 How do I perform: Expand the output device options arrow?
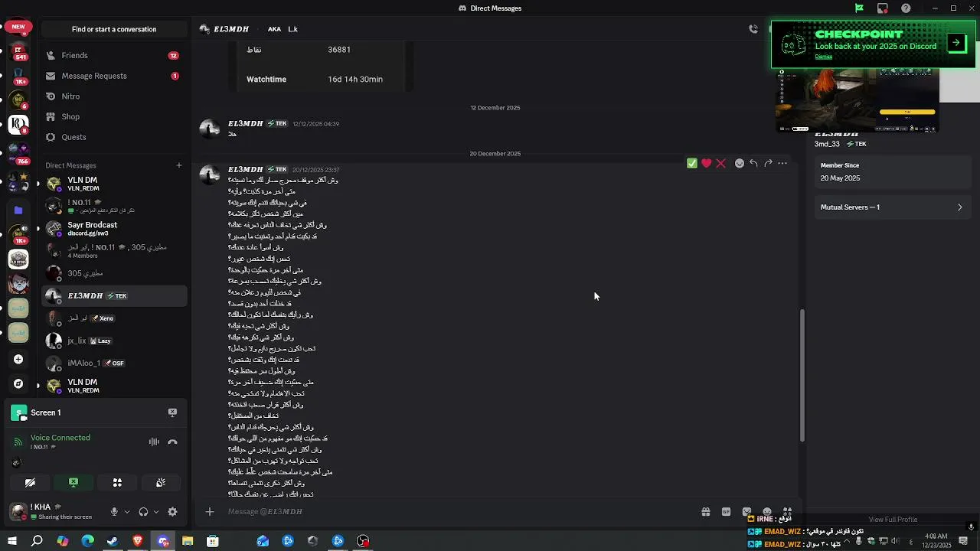pyautogui.click(x=156, y=512)
